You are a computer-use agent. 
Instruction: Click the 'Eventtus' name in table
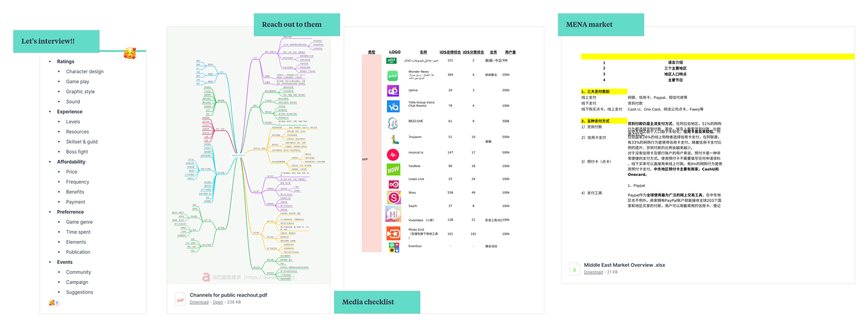[x=415, y=246]
